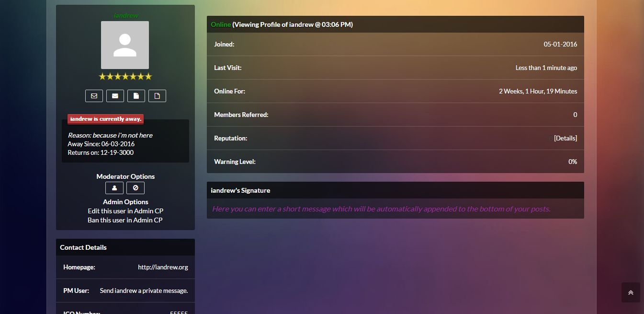This screenshot has height=314, width=644.
Task: Click the Reputation: label
Action: pyautogui.click(x=231, y=138)
